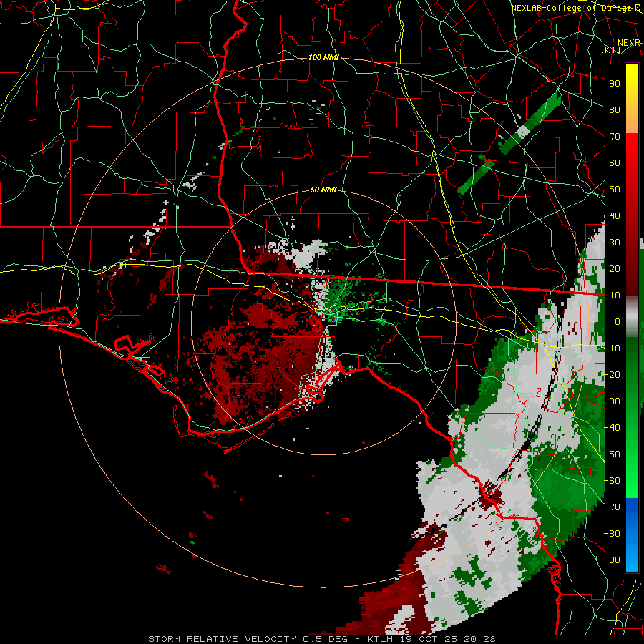
Task: Click the NEXLAB-College of DuPage title text
Action: click(x=576, y=8)
